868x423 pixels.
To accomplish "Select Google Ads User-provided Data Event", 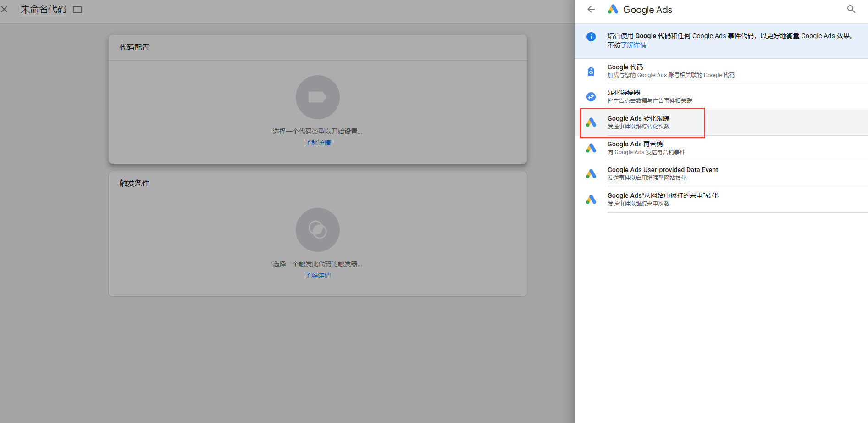I will pos(721,174).
